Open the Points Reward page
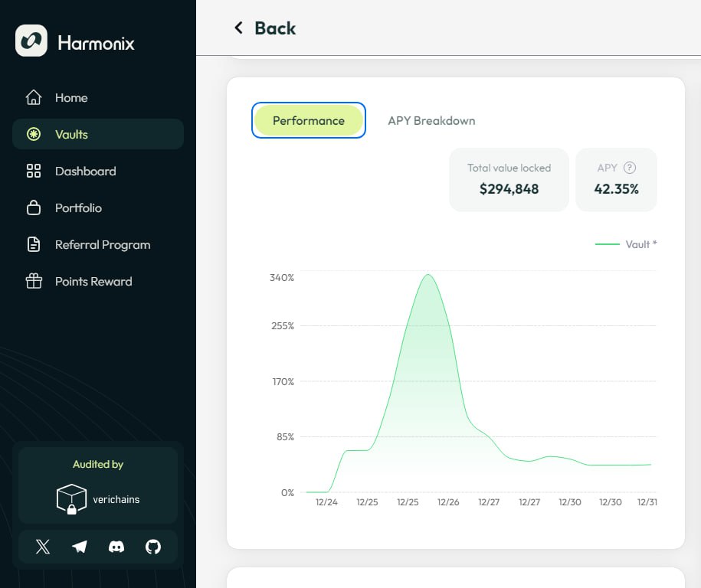This screenshot has width=701, height=588. 98,281
